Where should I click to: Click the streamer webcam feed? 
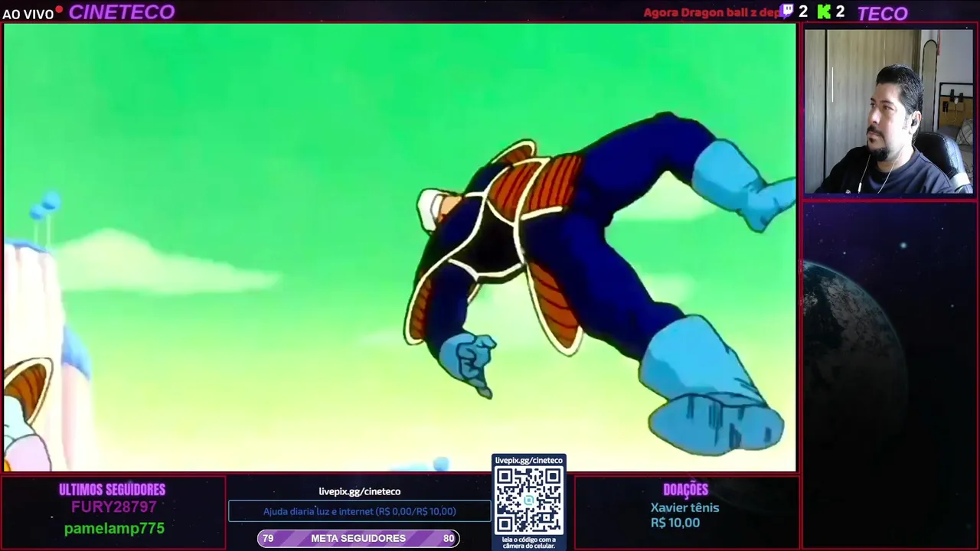(x=888, y=112)
